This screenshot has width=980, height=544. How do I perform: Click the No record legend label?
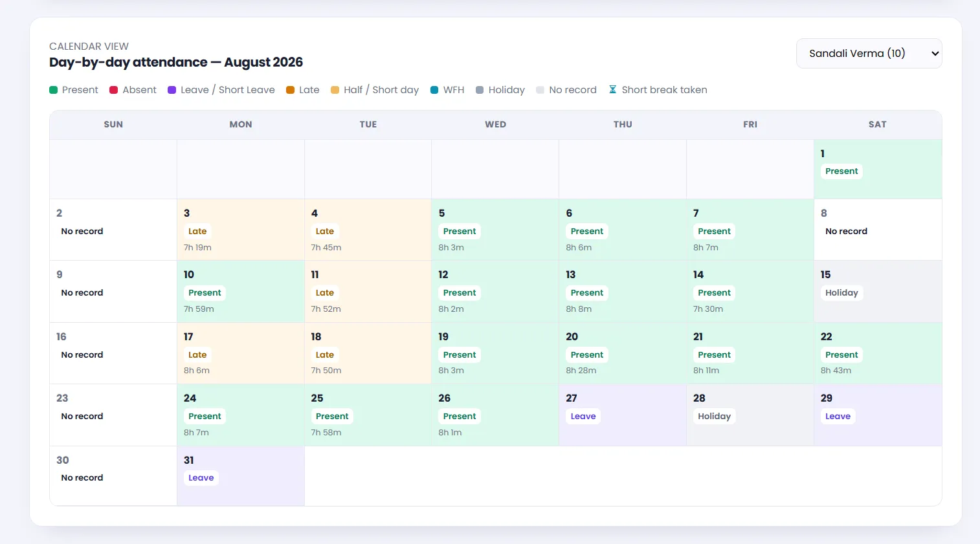pos(573,90)
